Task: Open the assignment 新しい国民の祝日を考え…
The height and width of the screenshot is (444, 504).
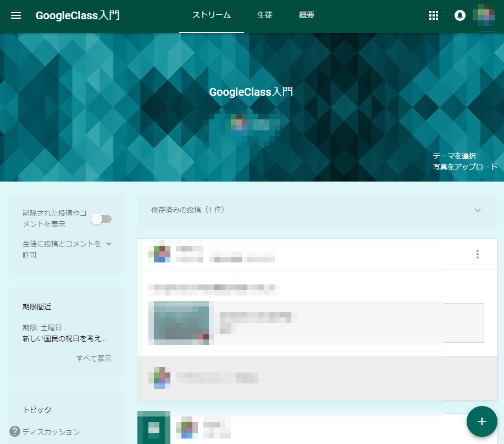Action: click(64, 338)
